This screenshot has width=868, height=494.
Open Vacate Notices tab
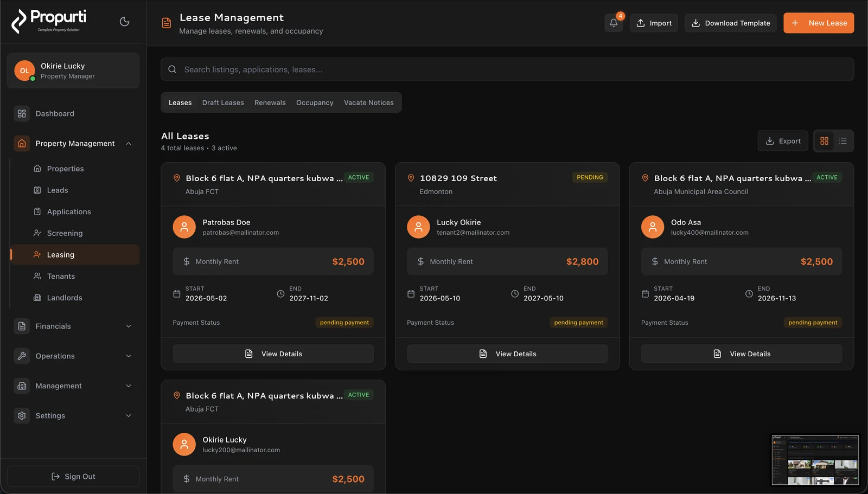[x=369, y=102]
